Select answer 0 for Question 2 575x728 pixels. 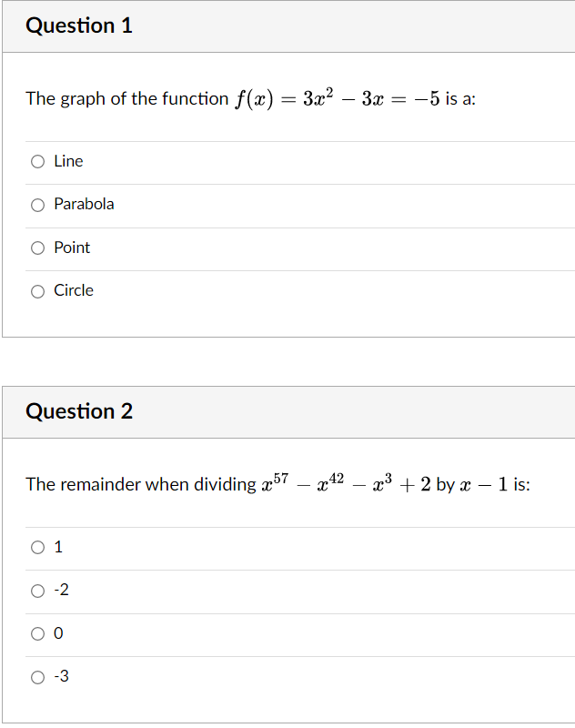tap(37, 633)
